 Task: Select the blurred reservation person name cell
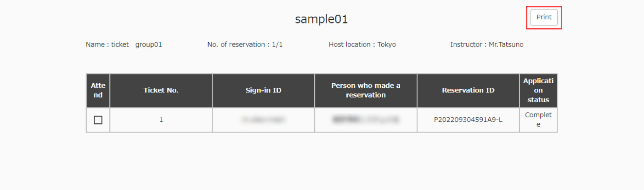tap(366, 120)
